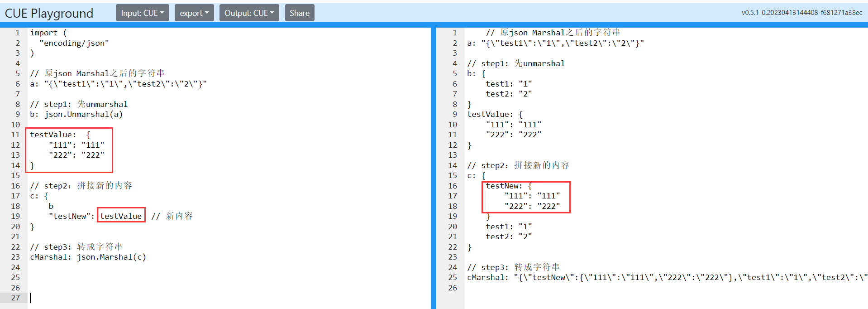The image size is (868, 309).
Task: Open the Input: CUE dropdown
Action: point(143,13)
